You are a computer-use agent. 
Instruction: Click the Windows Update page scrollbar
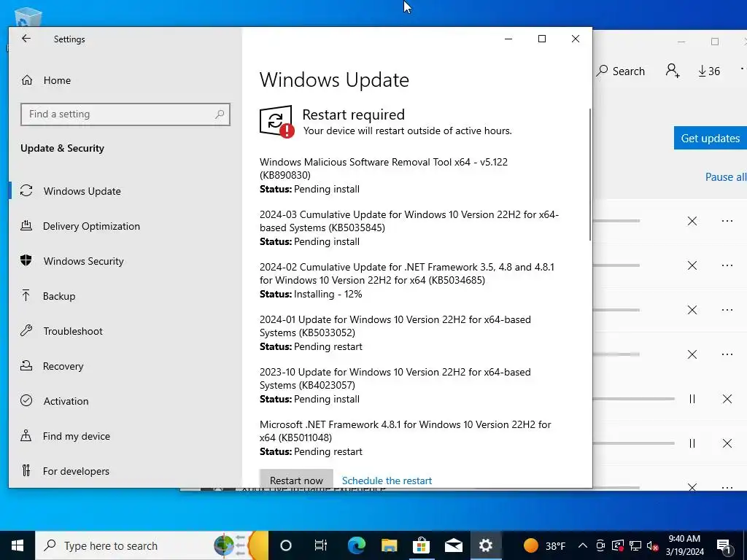tap(589, 174)
